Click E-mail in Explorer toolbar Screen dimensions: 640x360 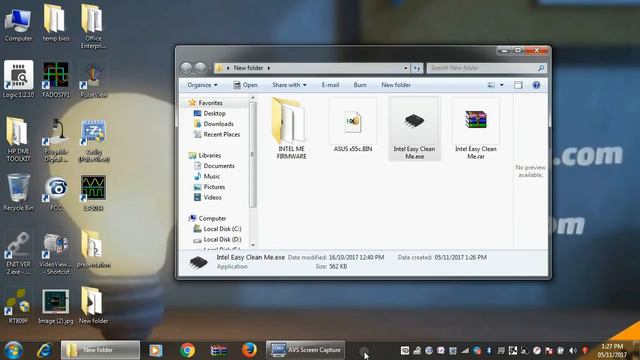[330, 85]
